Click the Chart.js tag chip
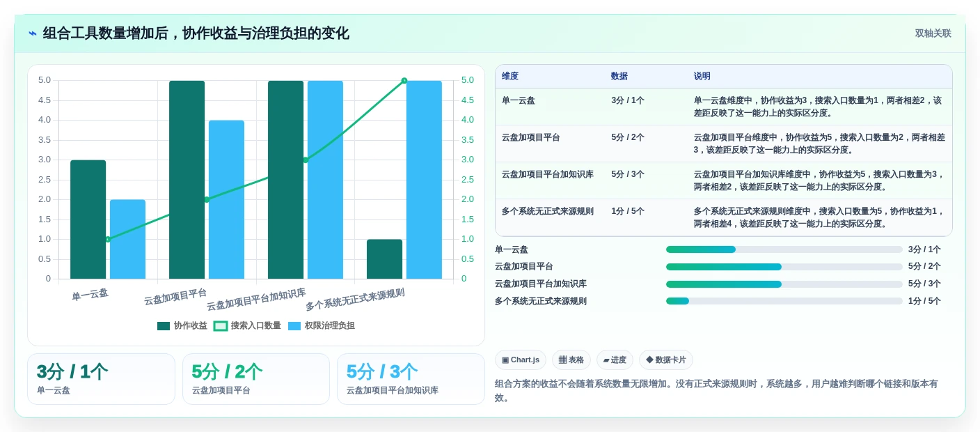The height and width of the screenshot is (432, 980). click(521, 360)
